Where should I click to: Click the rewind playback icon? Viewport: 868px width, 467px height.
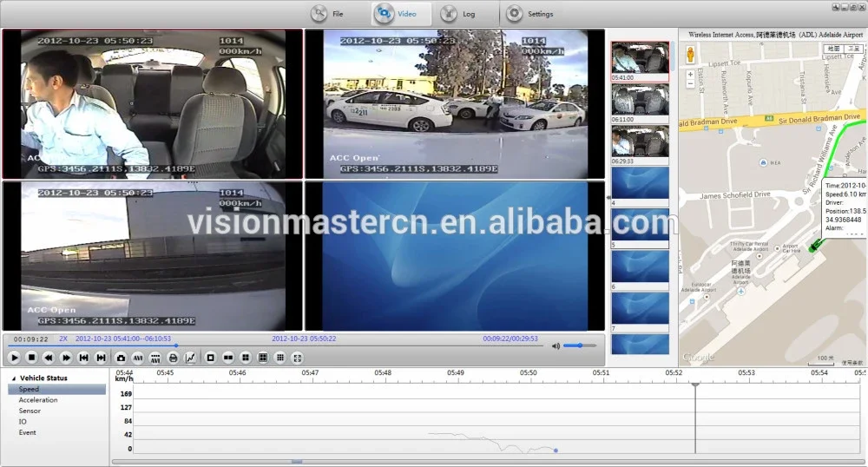49,357
